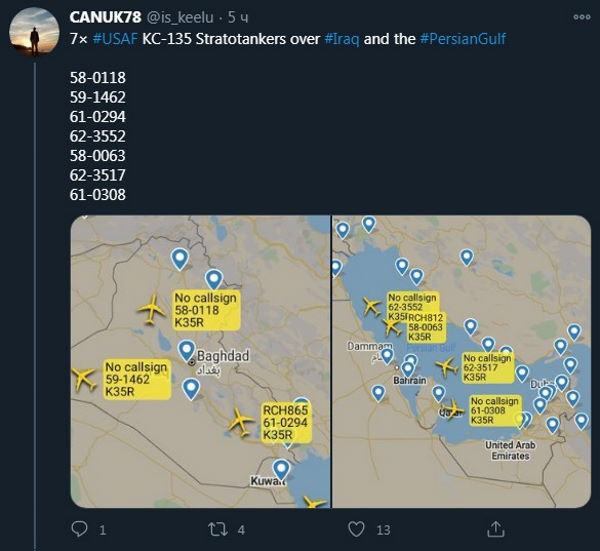Click the share tweet icon
Screen dimensions: 600x551
494,528
